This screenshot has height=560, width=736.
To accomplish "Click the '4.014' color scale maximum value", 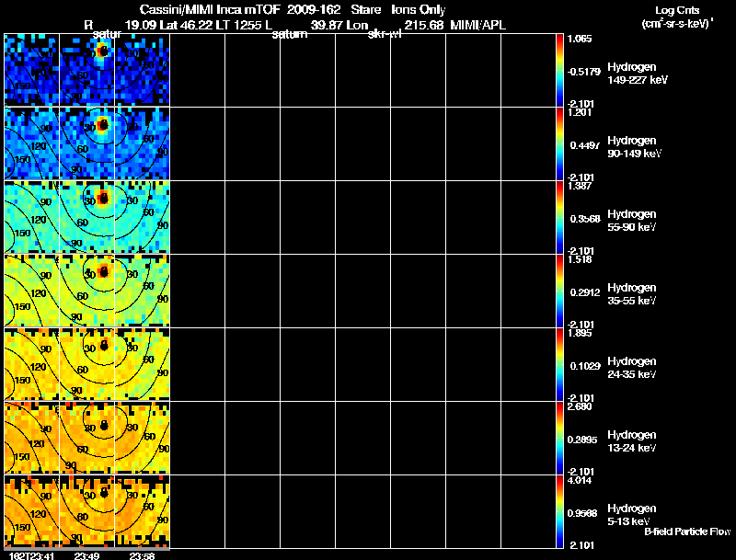I will coord(580,481).
